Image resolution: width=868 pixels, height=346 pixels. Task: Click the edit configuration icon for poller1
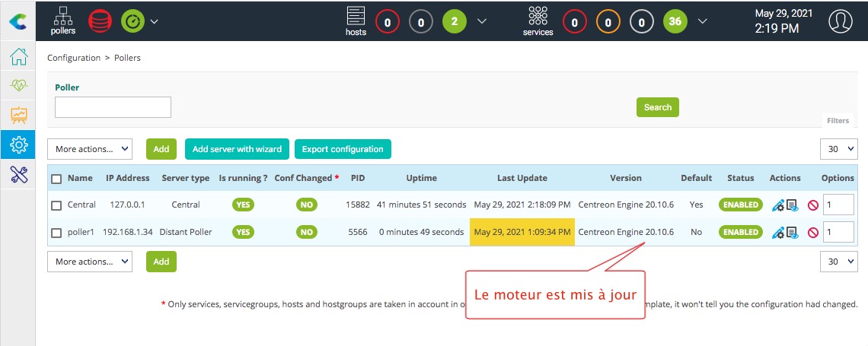pyautogui.click(x=777, y=233)
